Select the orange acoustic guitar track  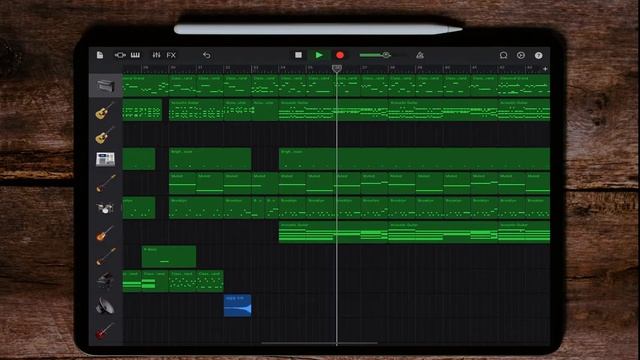(x=106, y=233)
